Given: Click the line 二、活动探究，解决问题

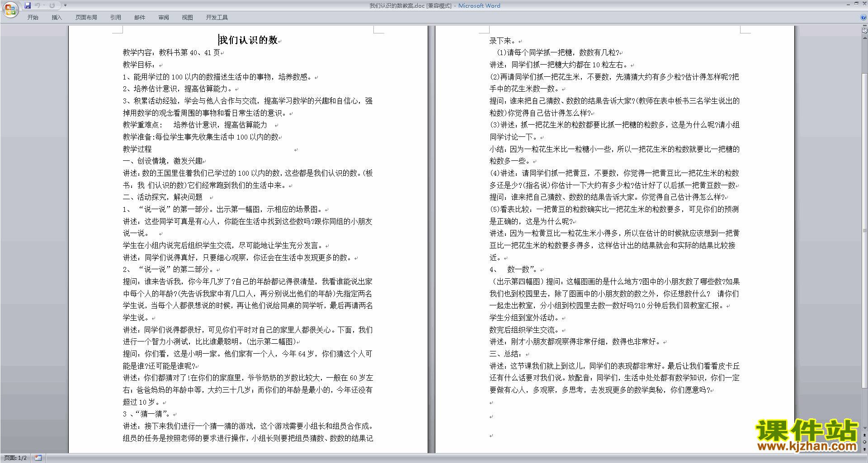Looking at the screenshot, I should point(163,197).
